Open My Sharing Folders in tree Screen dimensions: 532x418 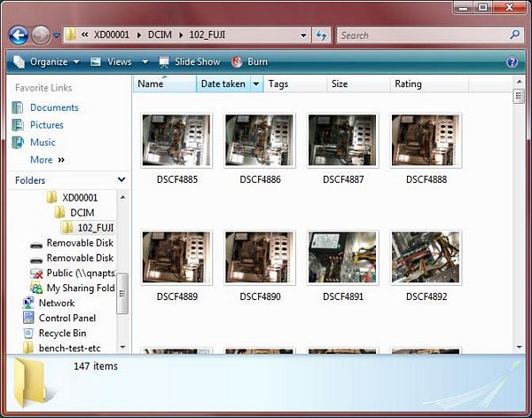pyautogui.click(x=73, y=288)
